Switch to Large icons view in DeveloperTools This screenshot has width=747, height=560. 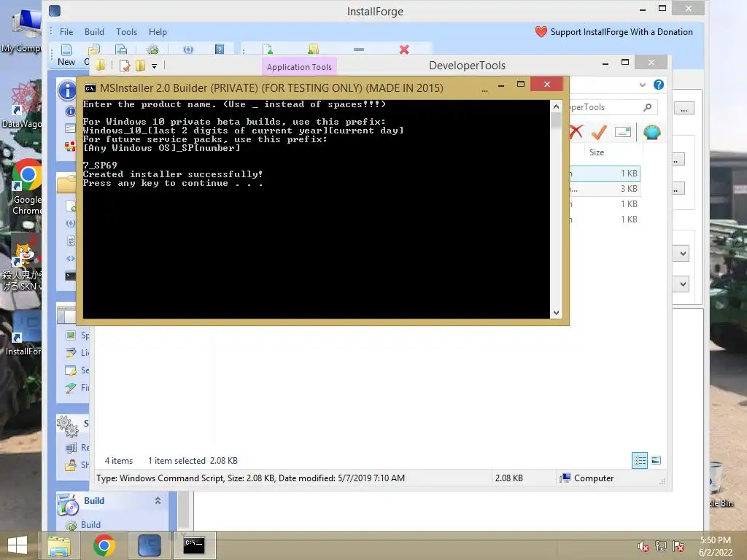pos(656,460)
